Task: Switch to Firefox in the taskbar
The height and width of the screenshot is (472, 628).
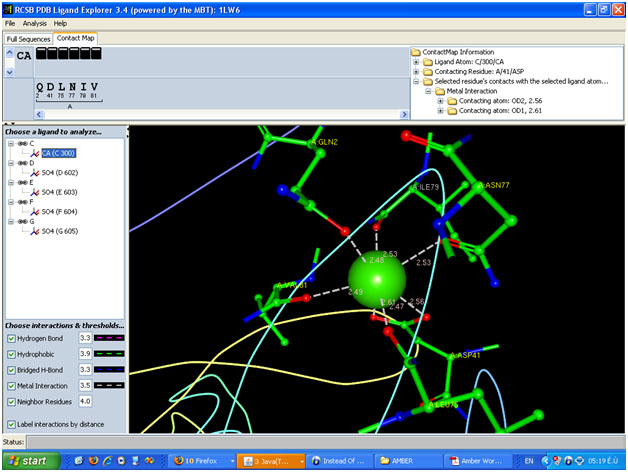Action: (x=198, y=461)
